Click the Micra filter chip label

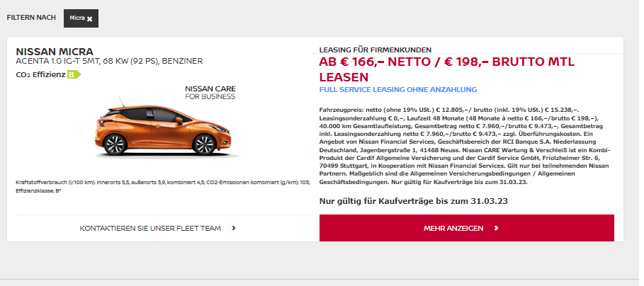click(77, 18)
